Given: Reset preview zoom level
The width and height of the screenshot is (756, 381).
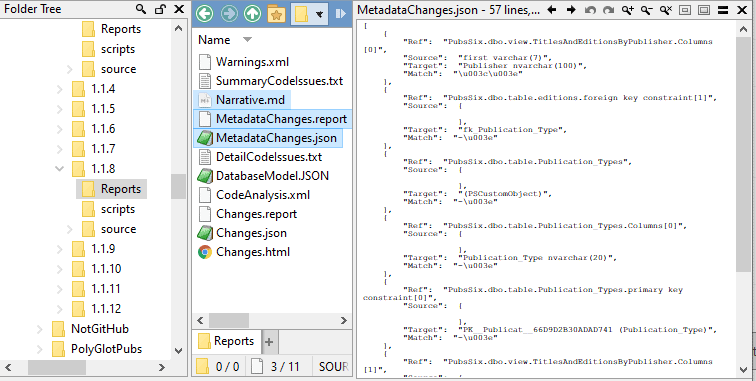Looking at the screenshot, I should click(x=666, y=10).
